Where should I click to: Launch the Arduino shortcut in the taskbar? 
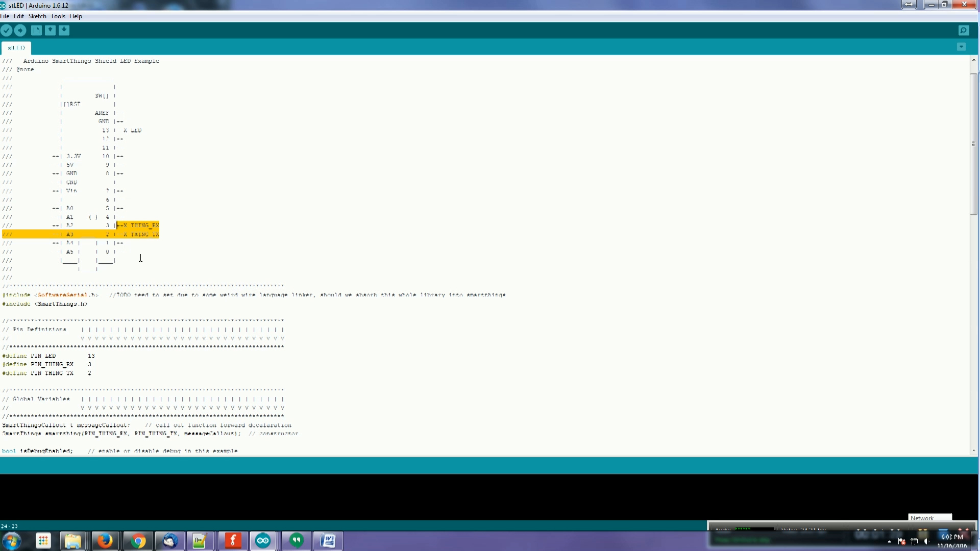tap(263, 541)
